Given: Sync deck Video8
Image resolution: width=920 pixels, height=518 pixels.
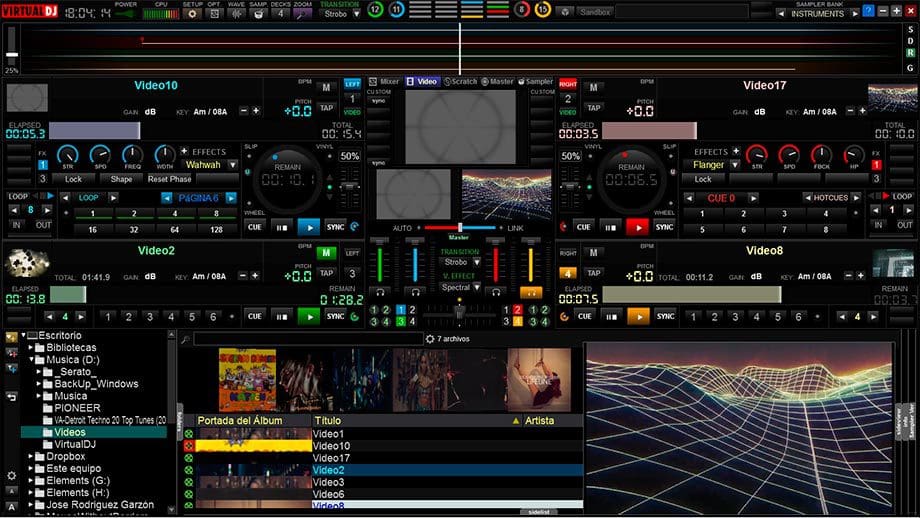Looking at the screenshot, I should 665,316.
